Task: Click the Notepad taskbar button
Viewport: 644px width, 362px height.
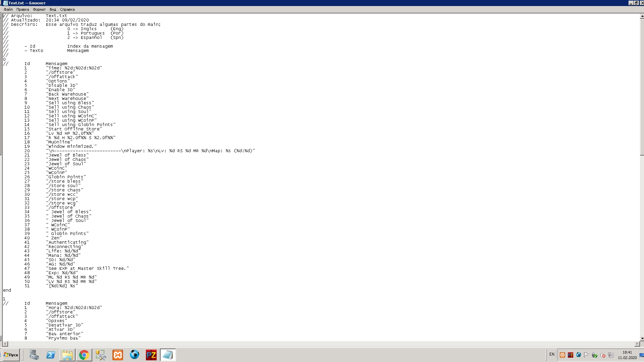Action: 168,355
